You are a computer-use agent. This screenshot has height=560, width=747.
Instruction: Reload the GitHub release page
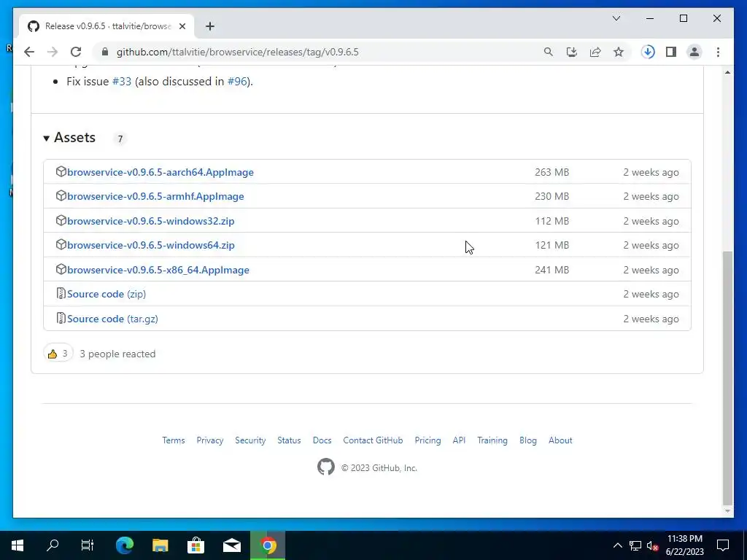pos(76,52)
